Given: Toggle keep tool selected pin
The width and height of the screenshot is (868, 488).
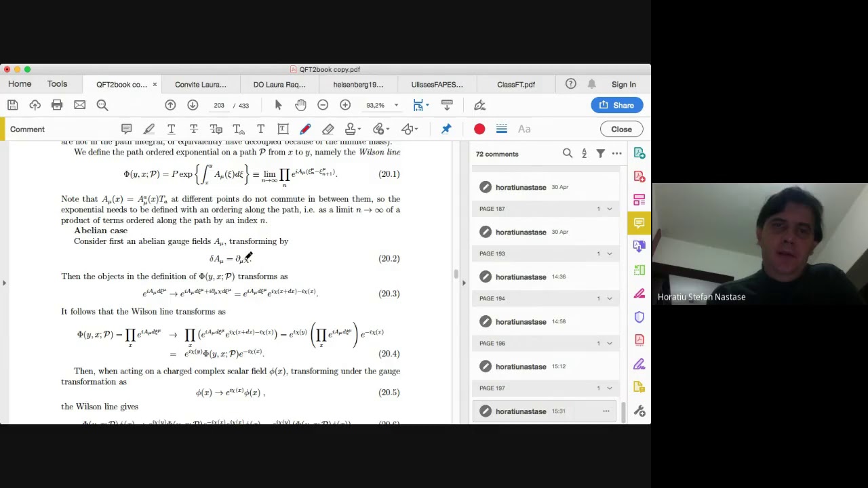Looking at the screenshot, I should point(446,129).
